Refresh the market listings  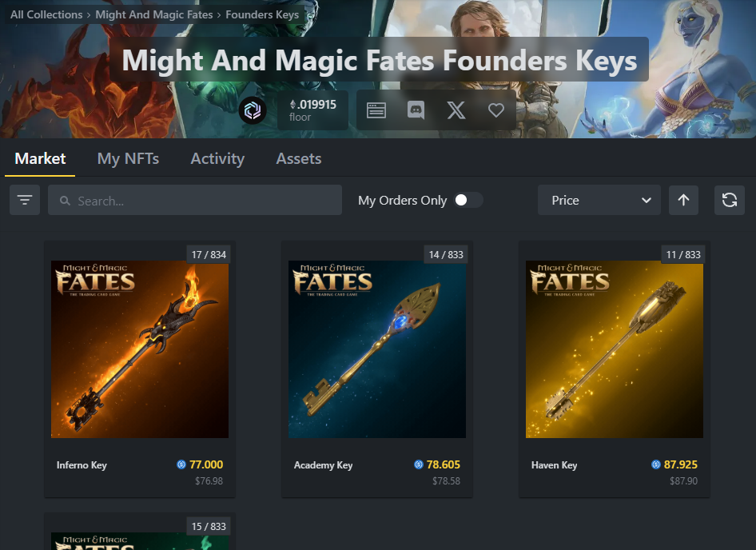[x=729, y=200]
